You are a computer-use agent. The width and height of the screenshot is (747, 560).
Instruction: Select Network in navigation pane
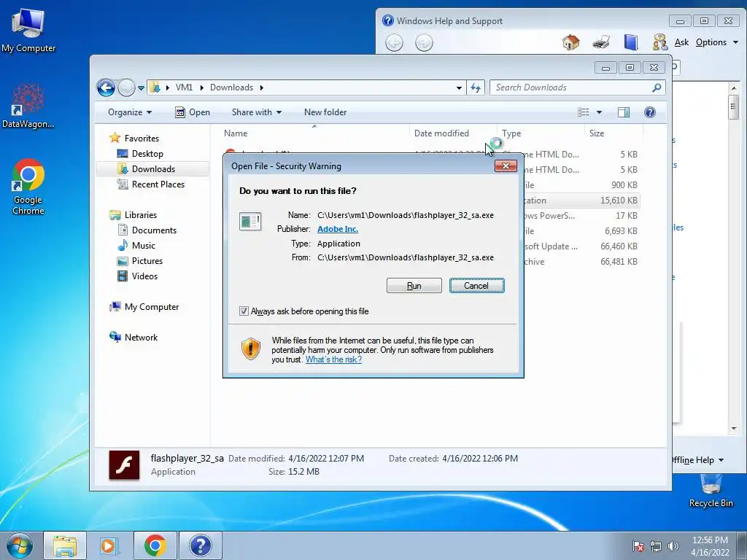pos(141,338)
